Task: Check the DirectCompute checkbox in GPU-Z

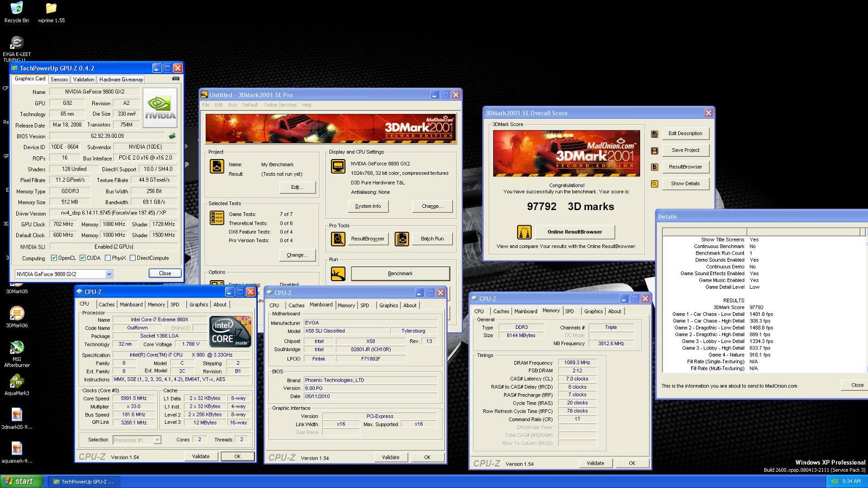Action: (x=132, y=258)
